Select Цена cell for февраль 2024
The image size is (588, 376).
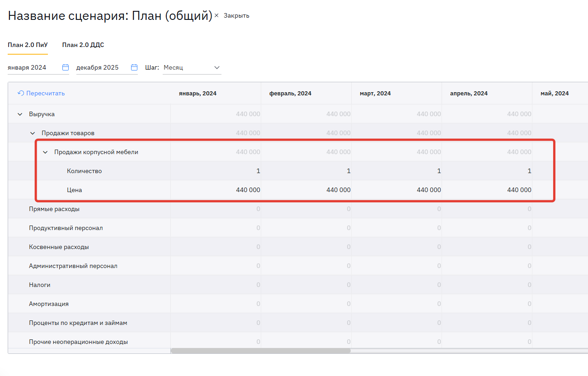(x=306, y=190)
